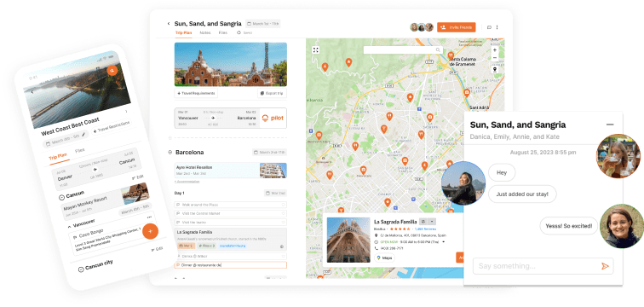This screenshot has height=307, width=644.
Task: Open the Day 1 date picker
Action: pyautogui.click(x=275, y=193)
